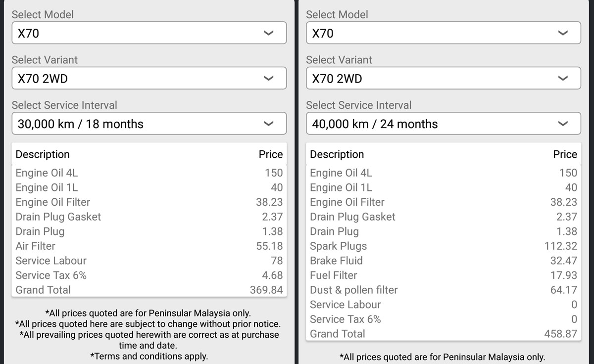The height and width of the screenshot is (364, 594).
Task: Select the Spark Plugs row priced 112.32
Action: 443,246
